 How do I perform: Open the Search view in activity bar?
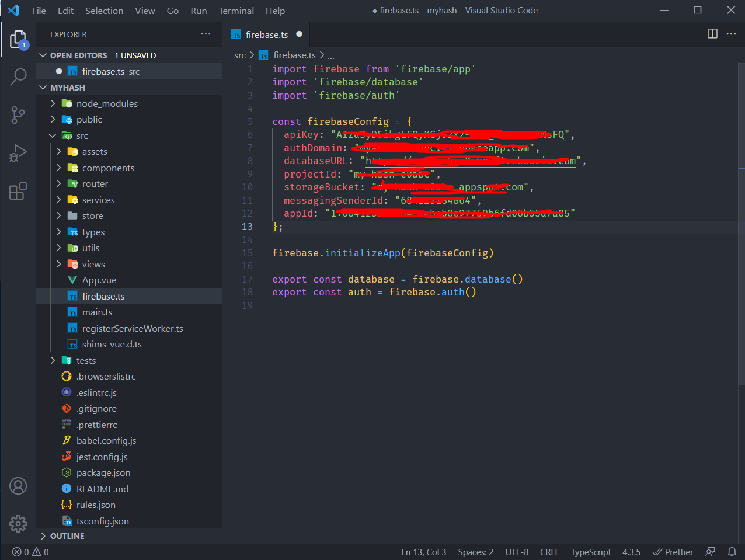point(18,76)
